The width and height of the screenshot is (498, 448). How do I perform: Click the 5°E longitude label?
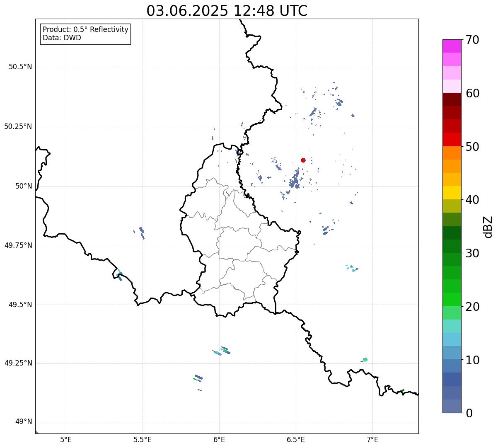[x=66, y=440]
